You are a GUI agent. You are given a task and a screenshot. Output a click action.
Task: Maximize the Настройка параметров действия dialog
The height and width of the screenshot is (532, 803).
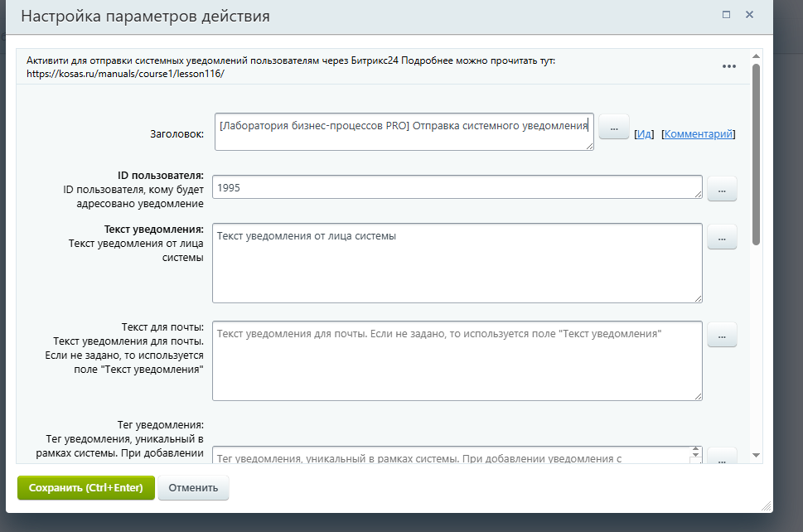tap(727, 14)
